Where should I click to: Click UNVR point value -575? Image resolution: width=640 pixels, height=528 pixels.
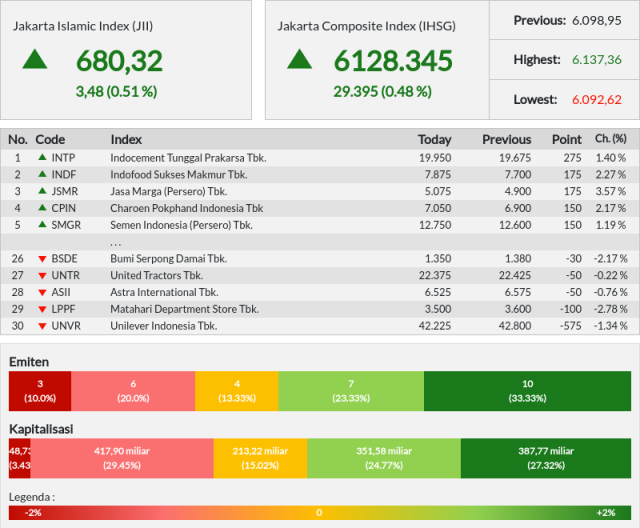point(570,326)
